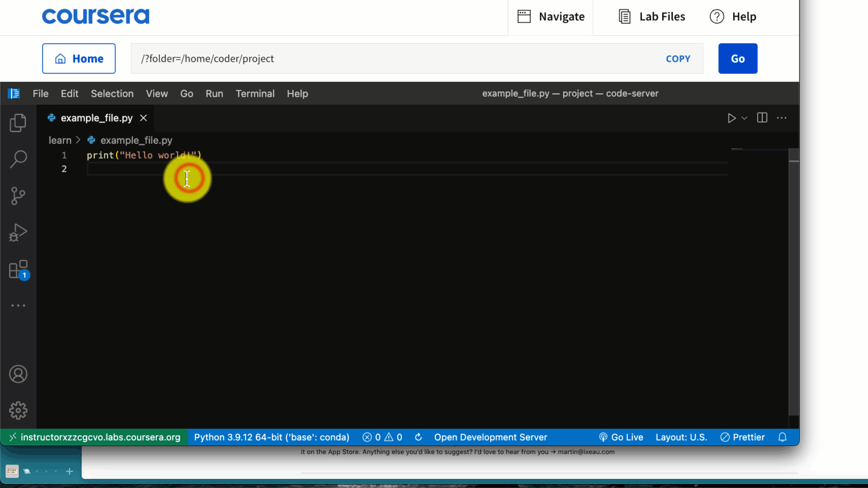Image resolution: width=868 pixels, height=488 pixels.
Task: Click the Run Python File play icon
Action: [x=731, y=118]
